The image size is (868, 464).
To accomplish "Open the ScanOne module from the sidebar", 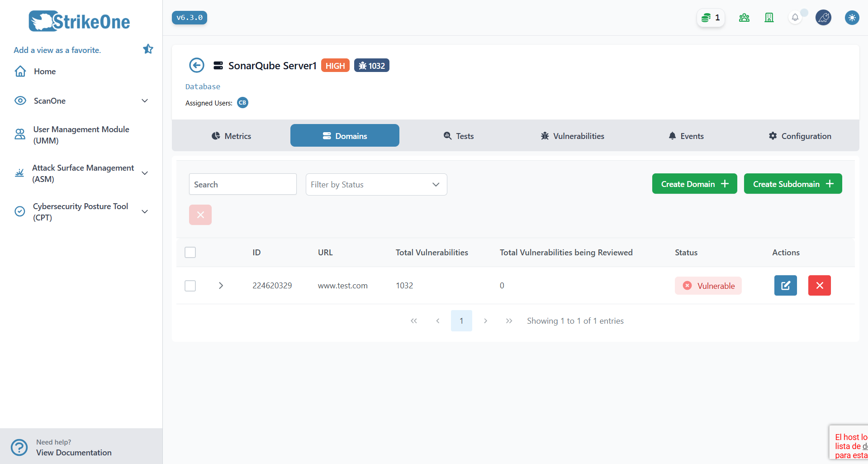I will point(50,100).
